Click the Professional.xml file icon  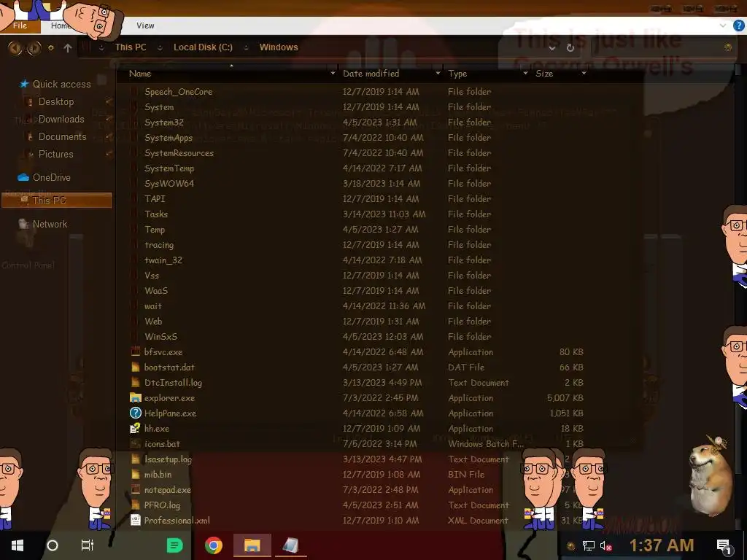coord(136,520)
